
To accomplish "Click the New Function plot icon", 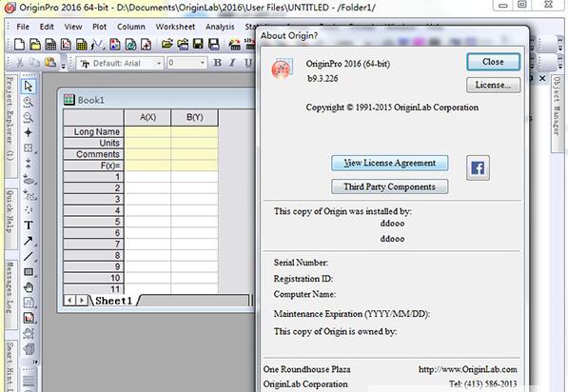I will tap(98, 44).
